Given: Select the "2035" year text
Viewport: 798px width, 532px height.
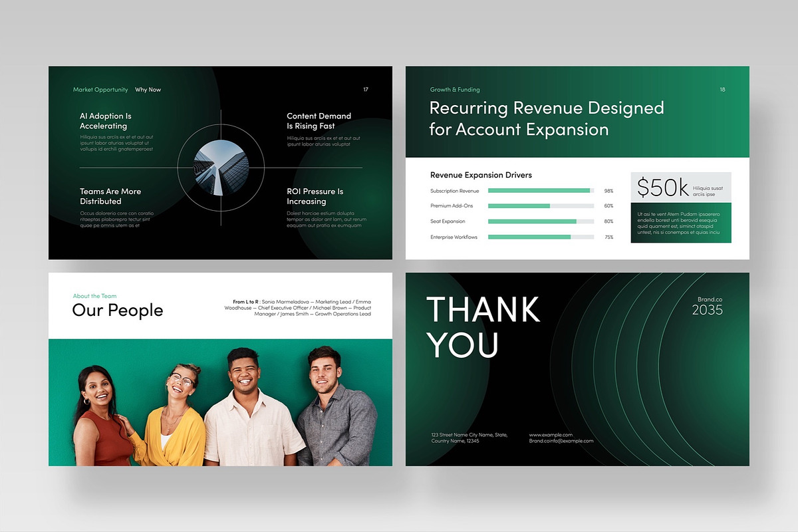Looking at the screenshot, I should 708,310.
